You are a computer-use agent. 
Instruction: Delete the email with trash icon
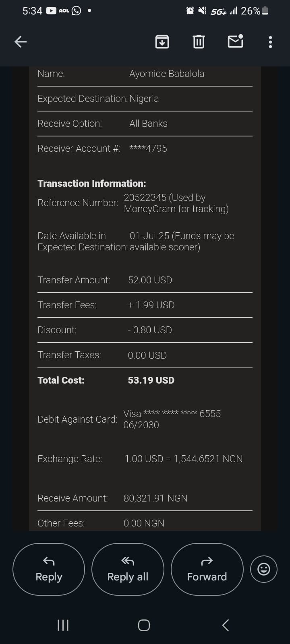pos(199,41)
